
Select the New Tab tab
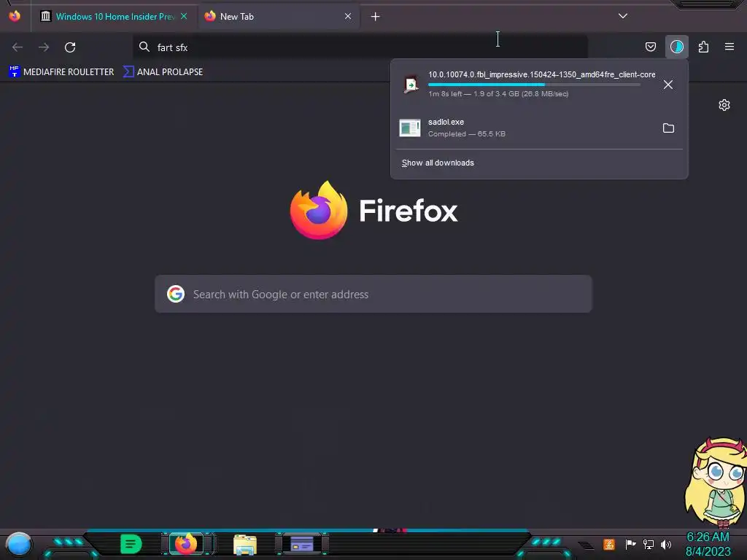279,17
